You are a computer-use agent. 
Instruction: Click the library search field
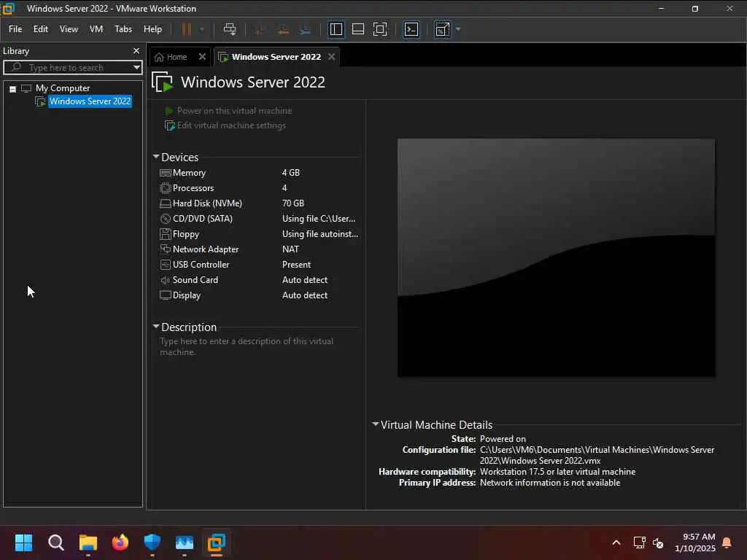[x=72, y=68]
